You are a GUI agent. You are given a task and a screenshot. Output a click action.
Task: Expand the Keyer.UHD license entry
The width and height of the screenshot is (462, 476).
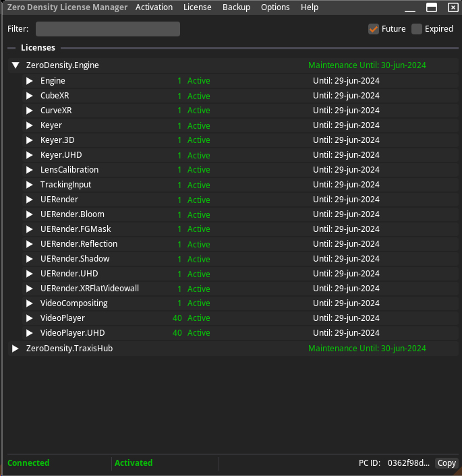[29, 155]
